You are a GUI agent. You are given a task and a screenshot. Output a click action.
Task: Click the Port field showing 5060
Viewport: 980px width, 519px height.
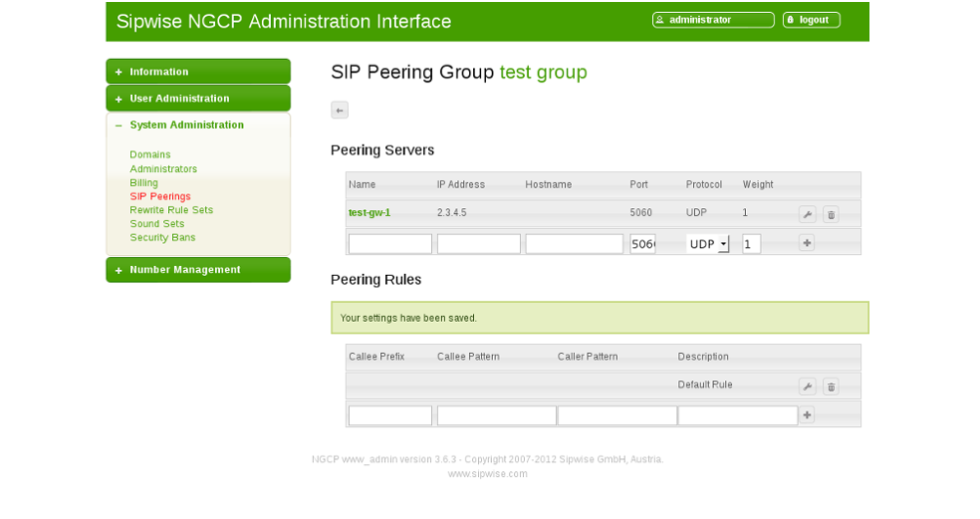(x=642, y=244)
